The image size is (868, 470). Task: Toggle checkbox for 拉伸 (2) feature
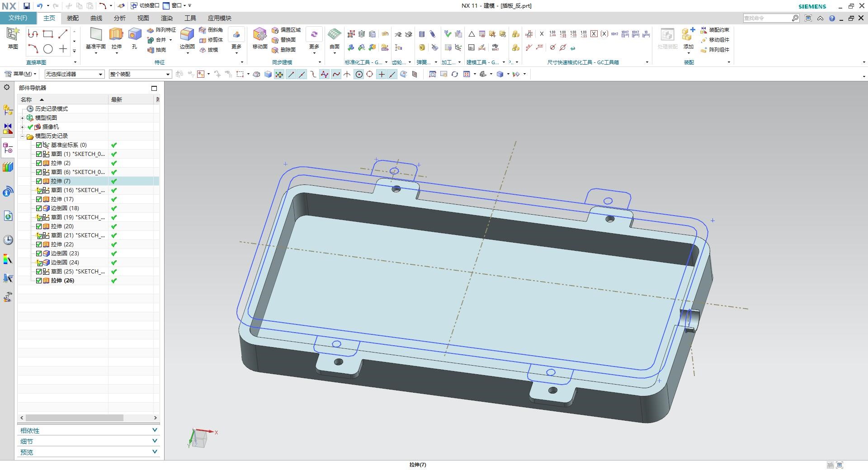pos(39,163)
